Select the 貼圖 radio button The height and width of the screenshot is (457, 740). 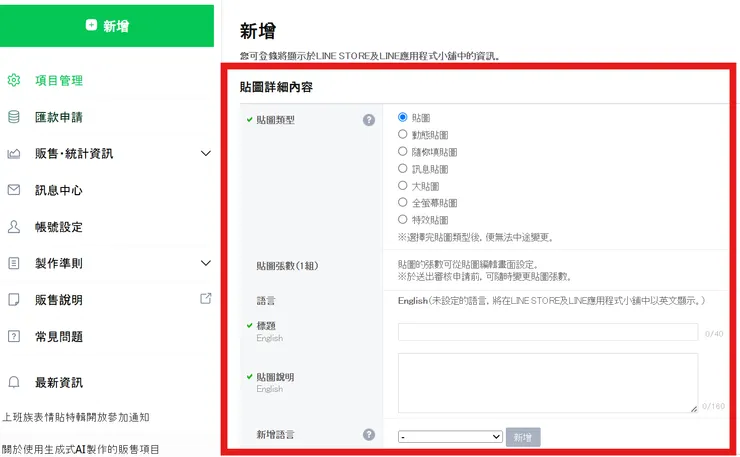(403, 117)
